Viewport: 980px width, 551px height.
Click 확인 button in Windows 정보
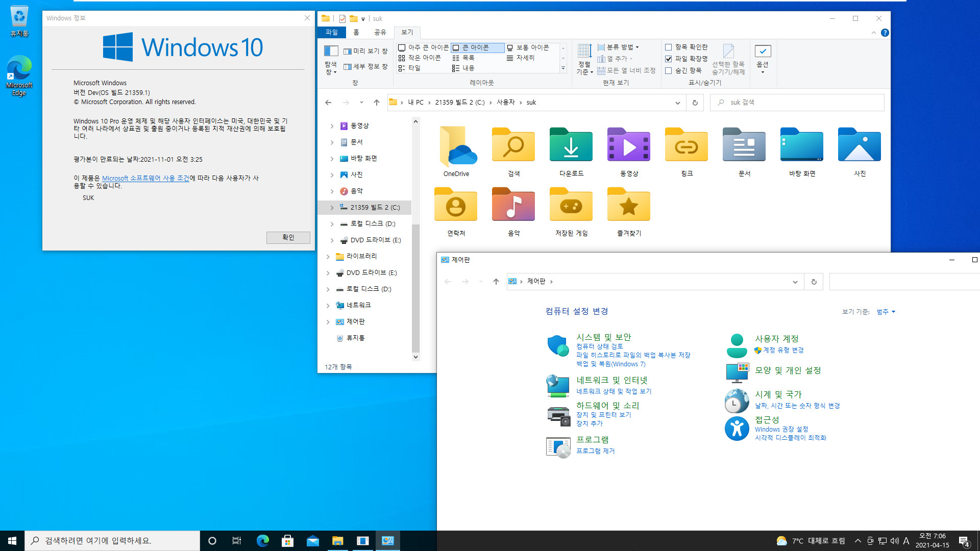pos(288,237)
